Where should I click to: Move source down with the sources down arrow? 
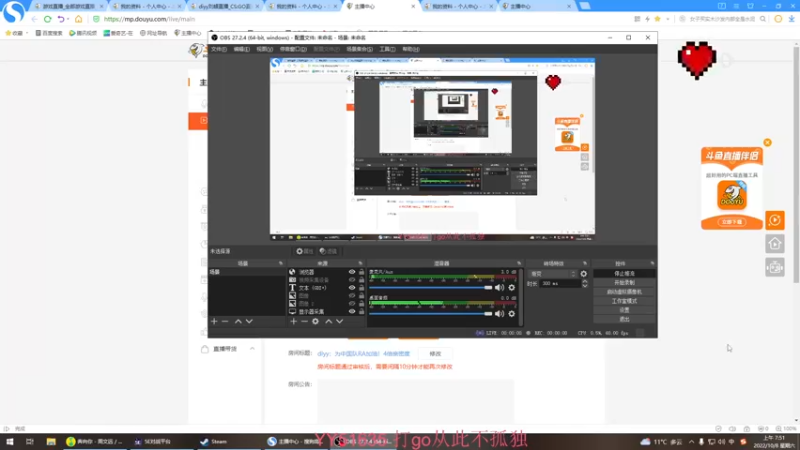tap(339, 321)
